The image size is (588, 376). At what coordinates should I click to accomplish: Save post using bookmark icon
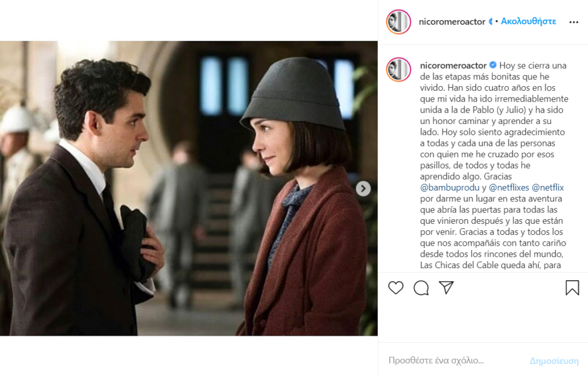(x=572, y=288)
